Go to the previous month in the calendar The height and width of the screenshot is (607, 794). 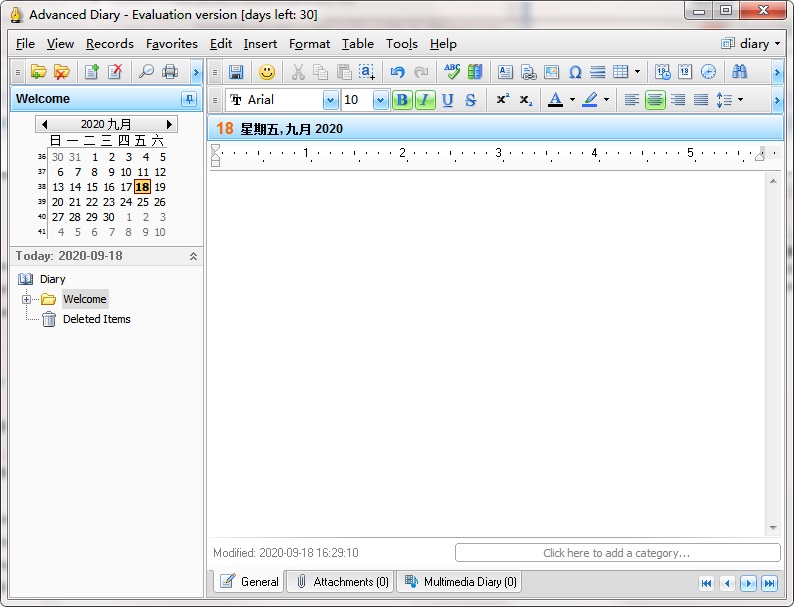[x=44, y=124]
